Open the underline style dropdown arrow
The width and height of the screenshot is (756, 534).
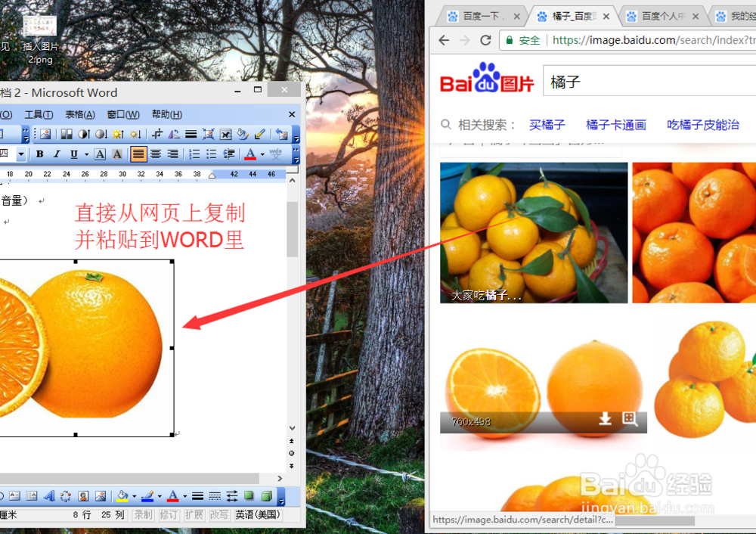(x=85, y=154)
